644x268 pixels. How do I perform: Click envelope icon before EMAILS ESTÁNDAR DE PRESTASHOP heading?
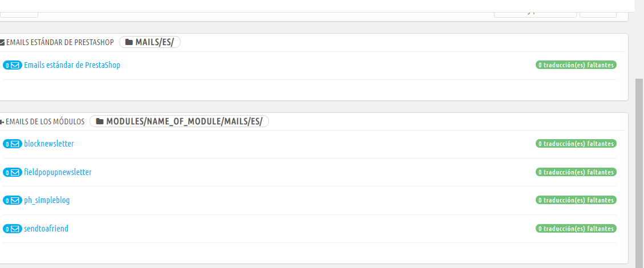pos(2,42)
